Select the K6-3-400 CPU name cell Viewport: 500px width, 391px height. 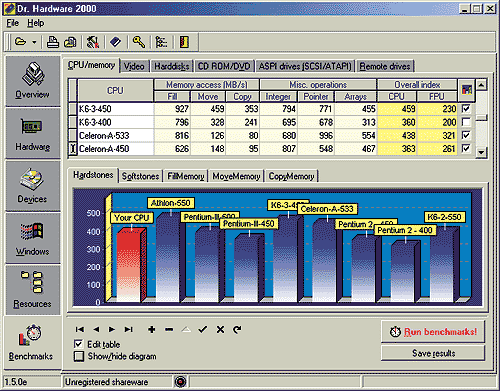tap(115, 122)
